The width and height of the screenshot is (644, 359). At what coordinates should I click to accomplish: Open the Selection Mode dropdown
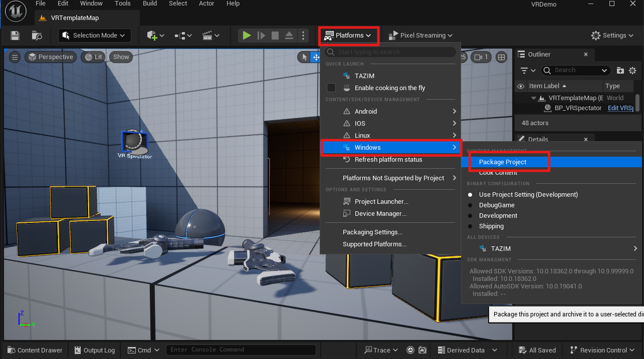(94, 36)
